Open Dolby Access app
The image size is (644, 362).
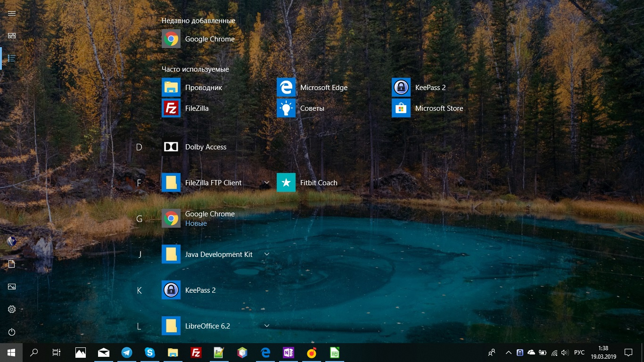[194, 147]
